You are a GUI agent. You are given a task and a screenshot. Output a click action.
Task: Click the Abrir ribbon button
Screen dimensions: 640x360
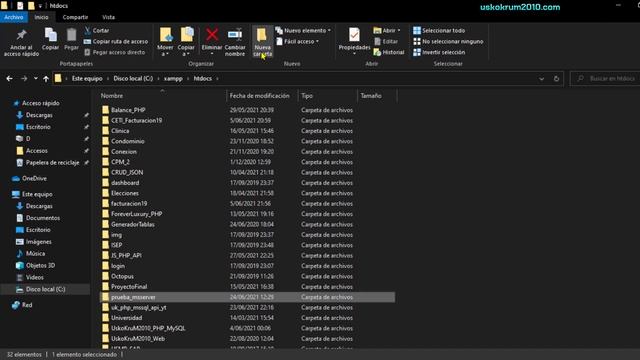[387, 31]
